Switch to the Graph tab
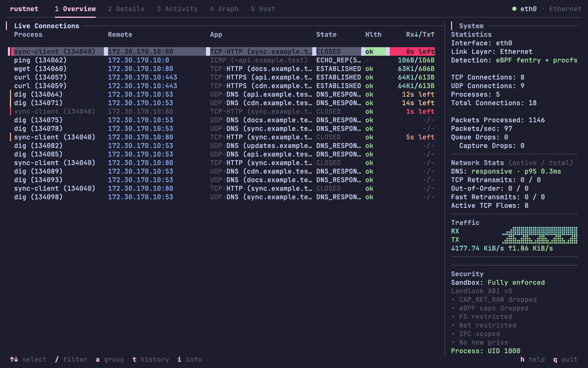Image resolution: width=588 pixels, height=368 pixels. pyautogui.click(x=224, y=9)
